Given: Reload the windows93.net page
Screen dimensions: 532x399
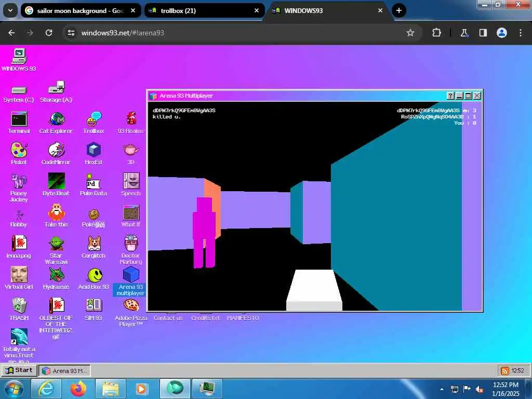Looking at the screenshot, I should coord(49,33).
